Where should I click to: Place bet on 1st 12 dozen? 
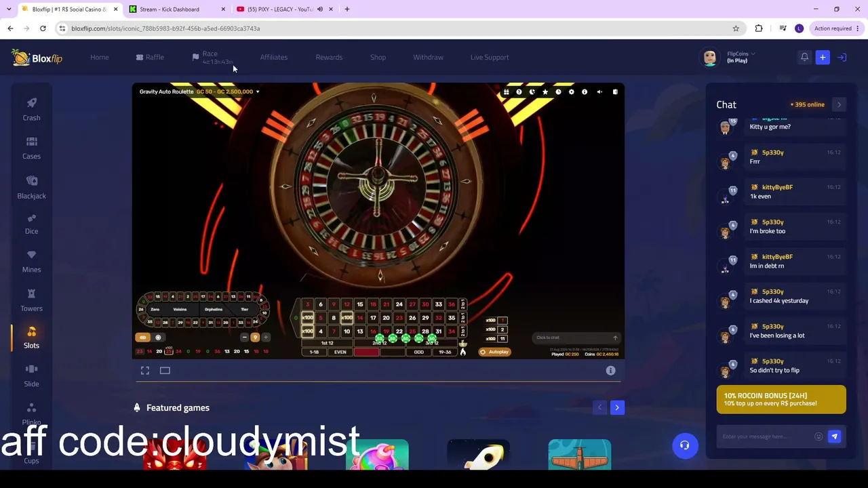[328, 343]
